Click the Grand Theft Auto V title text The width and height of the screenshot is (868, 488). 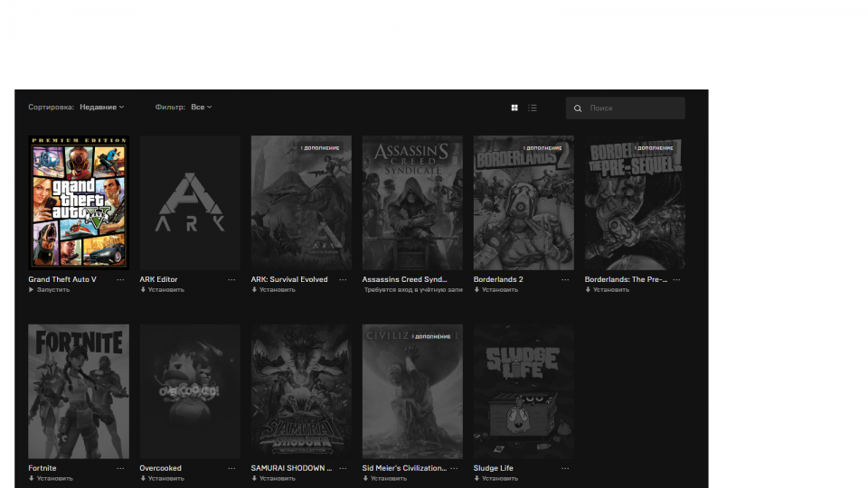coord(62,279)
